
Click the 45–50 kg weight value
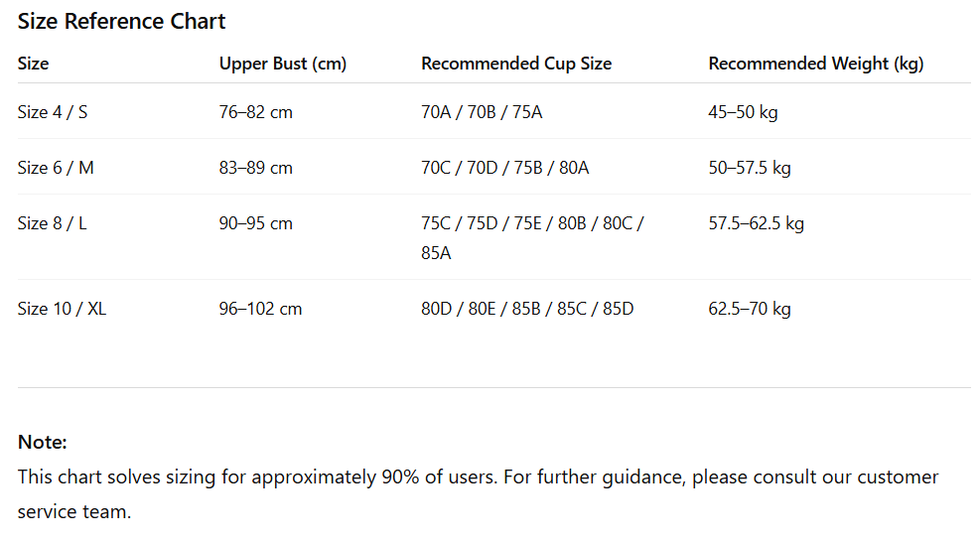(743, 112)
